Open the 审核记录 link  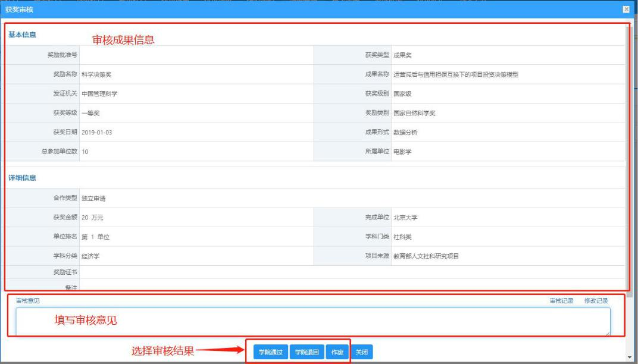coord(561,301)
